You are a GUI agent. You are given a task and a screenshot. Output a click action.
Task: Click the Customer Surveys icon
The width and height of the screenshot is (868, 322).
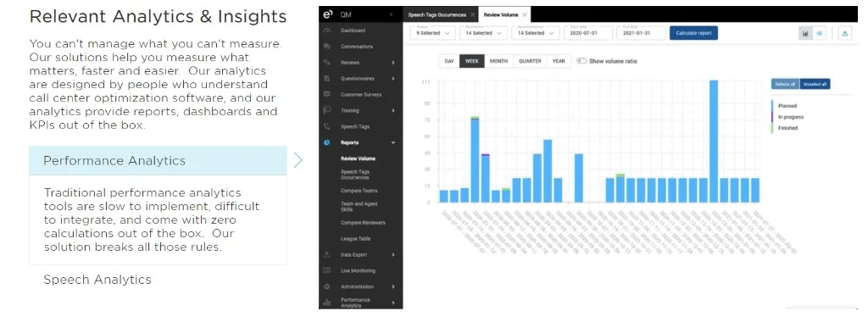tap(327, 95)
